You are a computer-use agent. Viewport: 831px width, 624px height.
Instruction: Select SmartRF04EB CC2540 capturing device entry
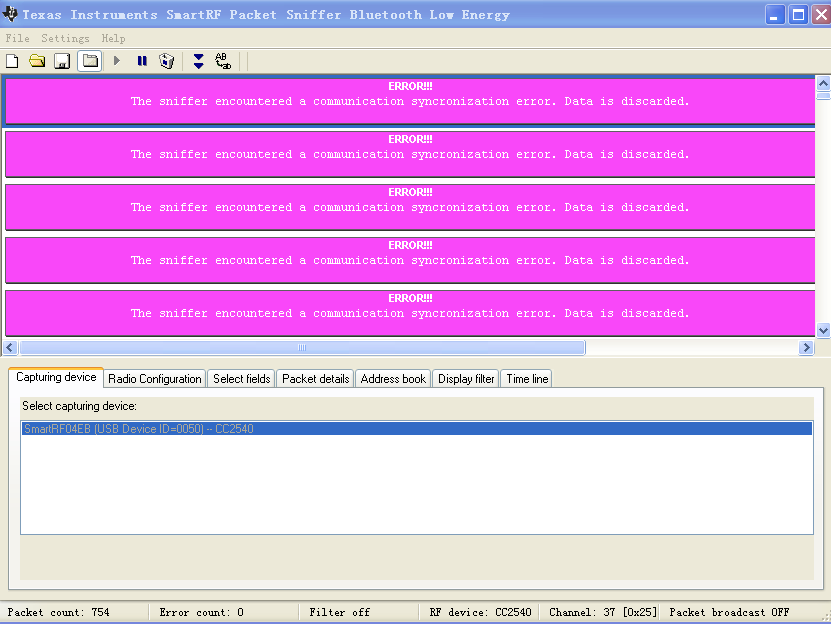pyautogui.click(x=417, y=428)
